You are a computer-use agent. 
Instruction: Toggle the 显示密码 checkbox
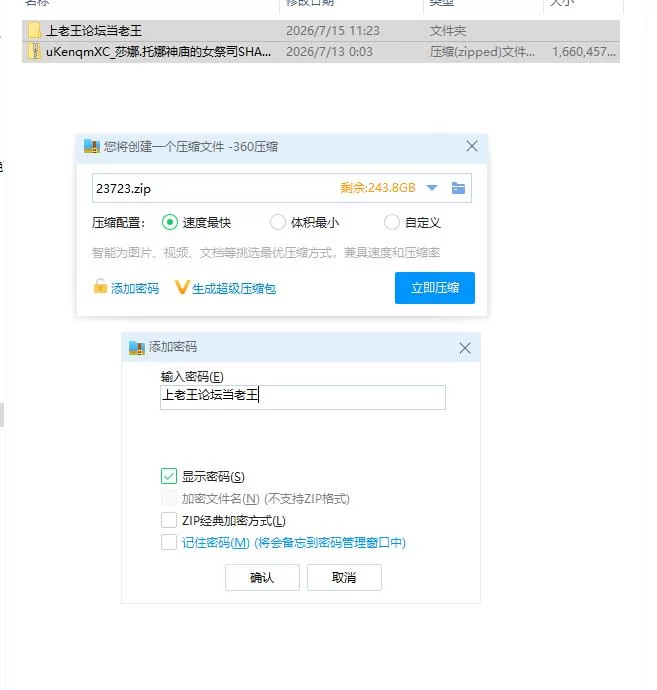pyautogui.click(x=169, y=476)
